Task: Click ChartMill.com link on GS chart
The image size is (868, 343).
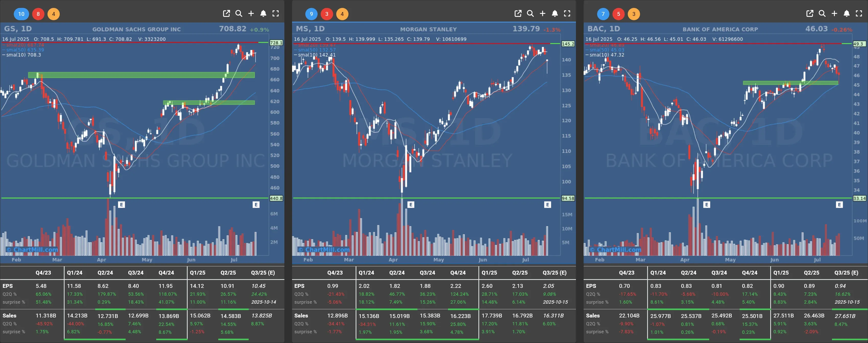Action: 32,250
